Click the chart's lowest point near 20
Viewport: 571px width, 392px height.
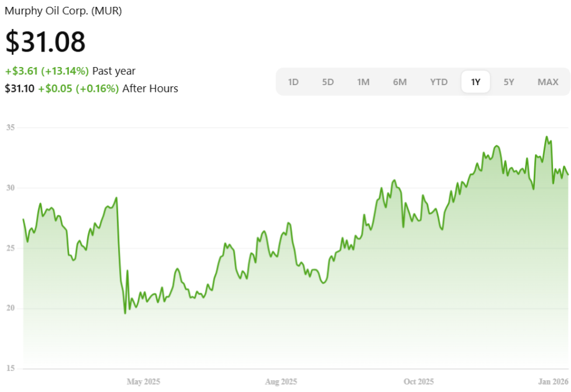(x=125, y=312)
